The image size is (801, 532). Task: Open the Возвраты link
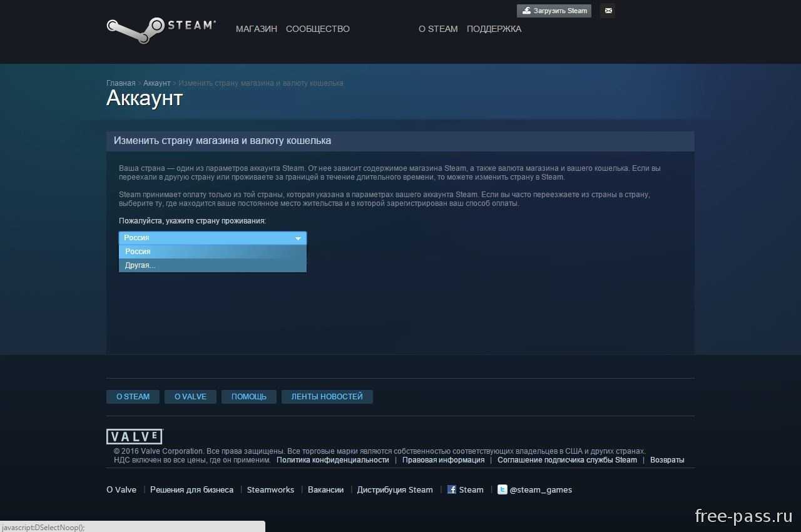(x=667, y=460)
